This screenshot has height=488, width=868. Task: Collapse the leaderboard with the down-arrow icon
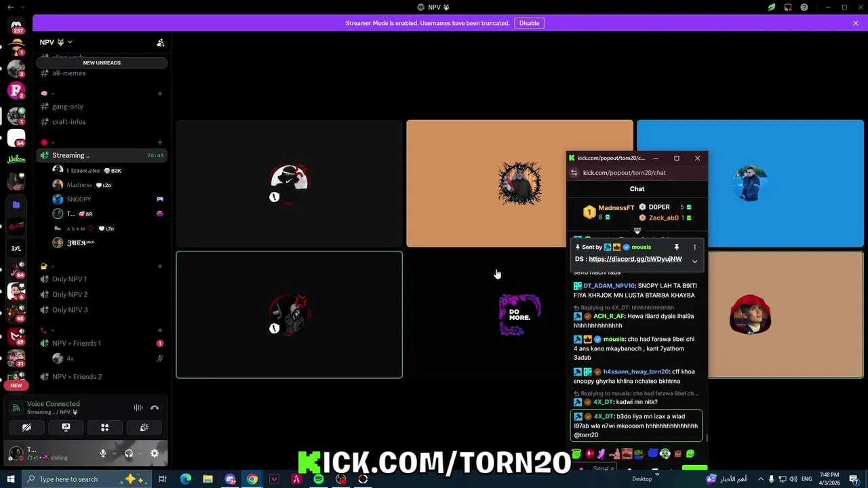point(637,231)
